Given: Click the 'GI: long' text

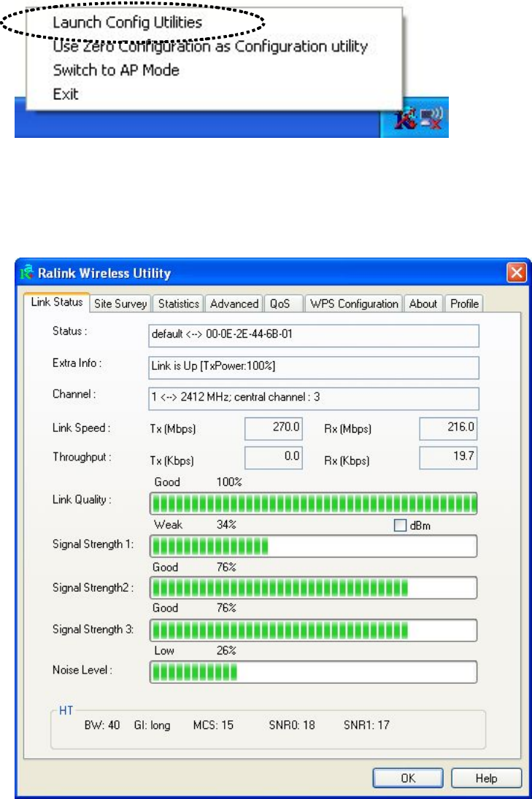Looking at the screenshot, I should 152,725.
